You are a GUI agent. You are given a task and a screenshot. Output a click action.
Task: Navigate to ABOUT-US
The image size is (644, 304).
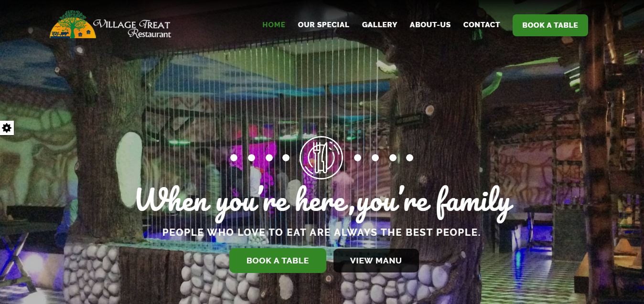pos(430,25)
